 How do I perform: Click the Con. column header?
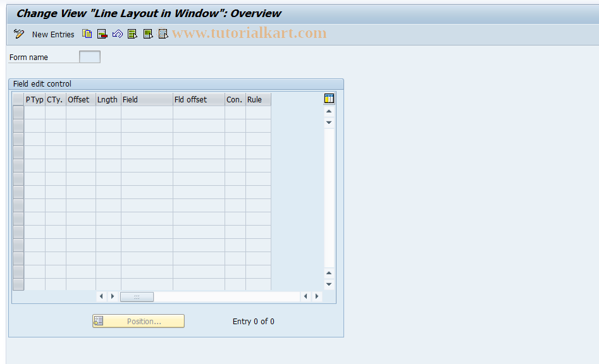[x=235, y=100]
